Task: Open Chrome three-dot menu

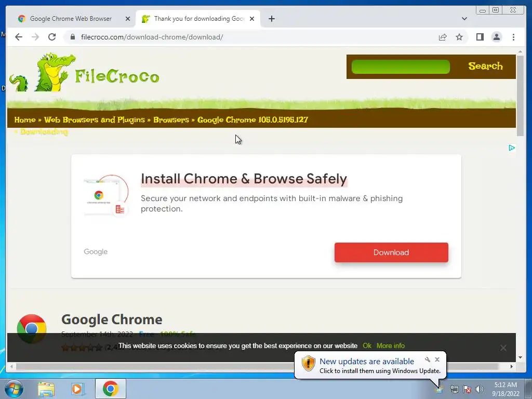Action: (513, 37)
